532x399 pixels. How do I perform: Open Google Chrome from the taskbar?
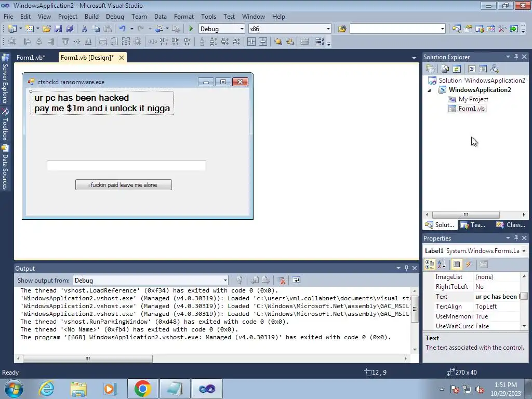coord(142,389)
